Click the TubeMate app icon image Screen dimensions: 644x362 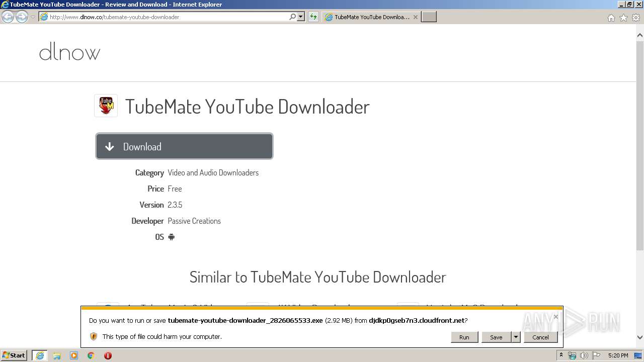[106, 106]
